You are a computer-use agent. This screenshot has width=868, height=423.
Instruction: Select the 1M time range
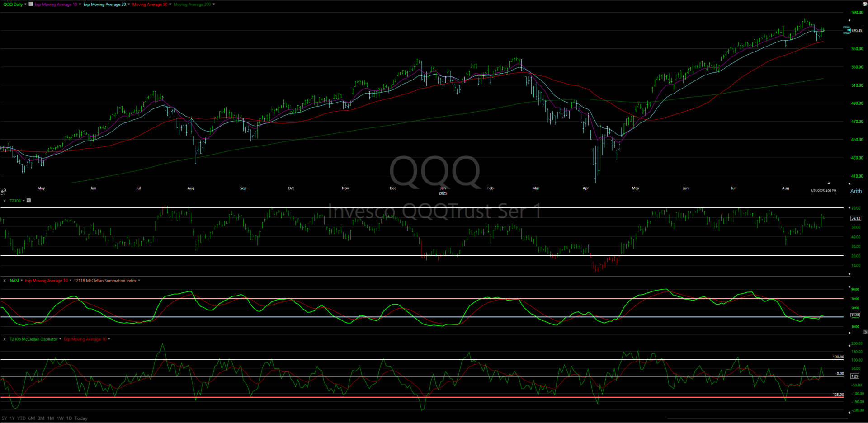[51, 418]
